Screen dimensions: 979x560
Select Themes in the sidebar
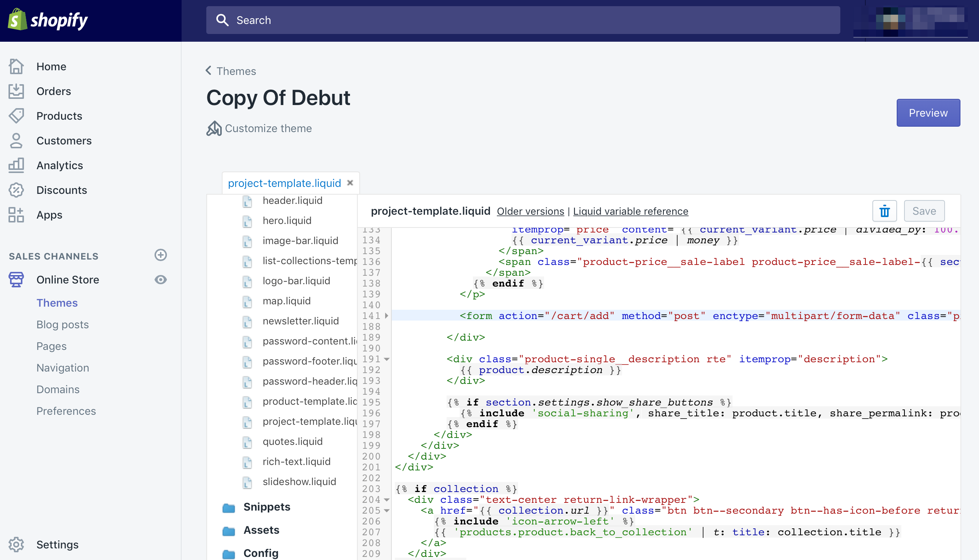click(x=57, y=303)
